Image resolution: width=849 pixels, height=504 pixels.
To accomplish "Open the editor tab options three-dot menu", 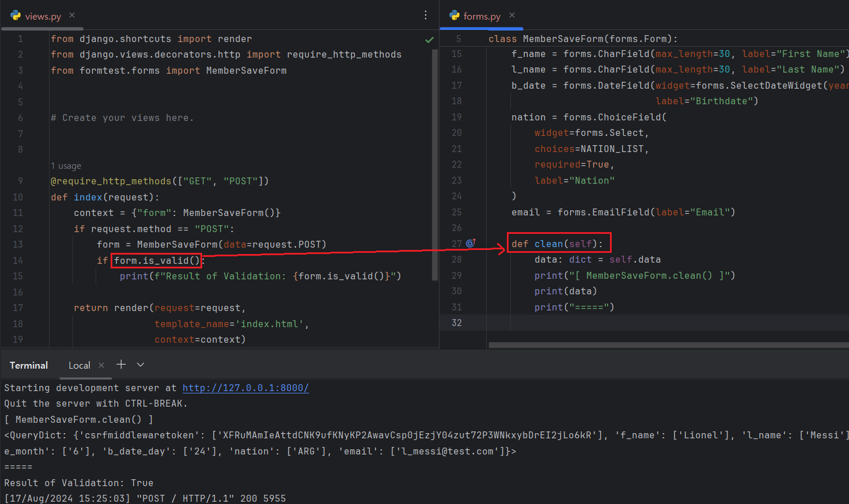I will 426,16.
